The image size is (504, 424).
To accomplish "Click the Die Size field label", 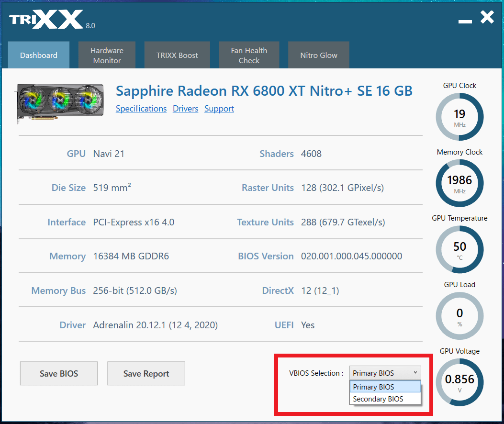I will (x=69, y=188).
